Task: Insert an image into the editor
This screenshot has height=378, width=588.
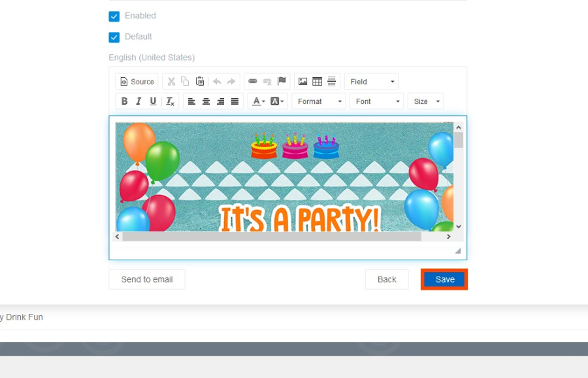Action: [302, 82]
